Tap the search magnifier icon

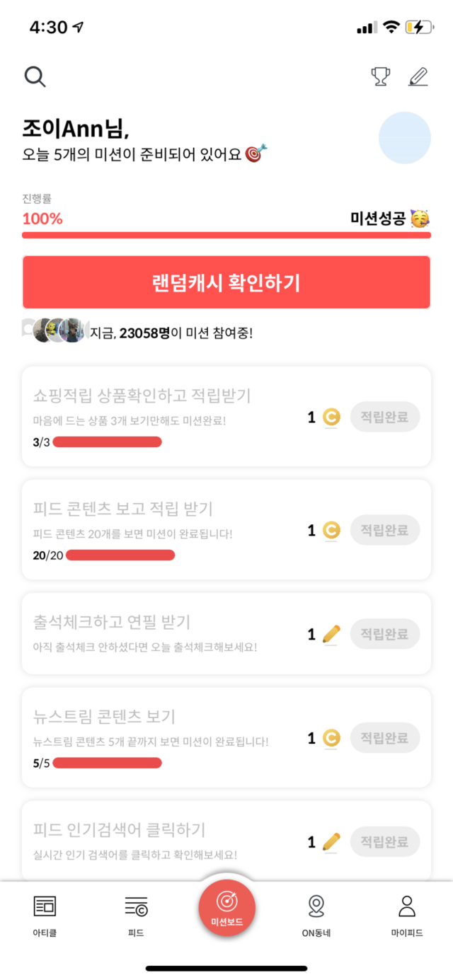click(35, 76)
